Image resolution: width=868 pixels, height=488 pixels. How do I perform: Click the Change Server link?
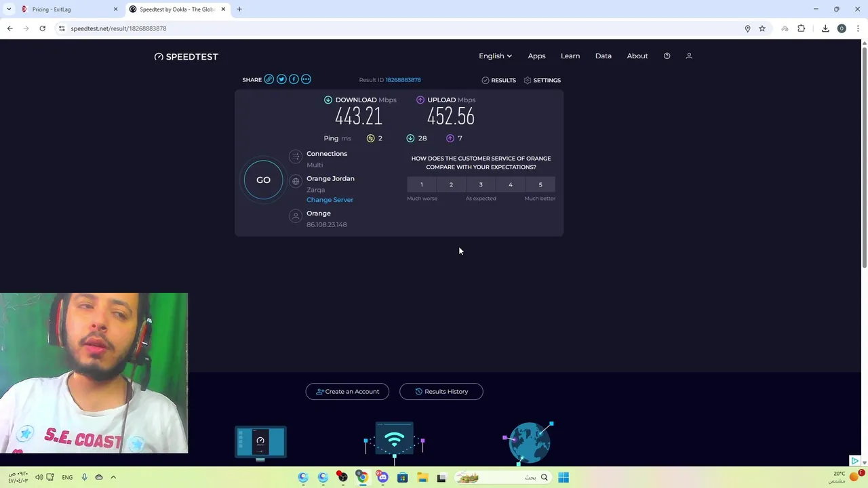click(330, 200)
